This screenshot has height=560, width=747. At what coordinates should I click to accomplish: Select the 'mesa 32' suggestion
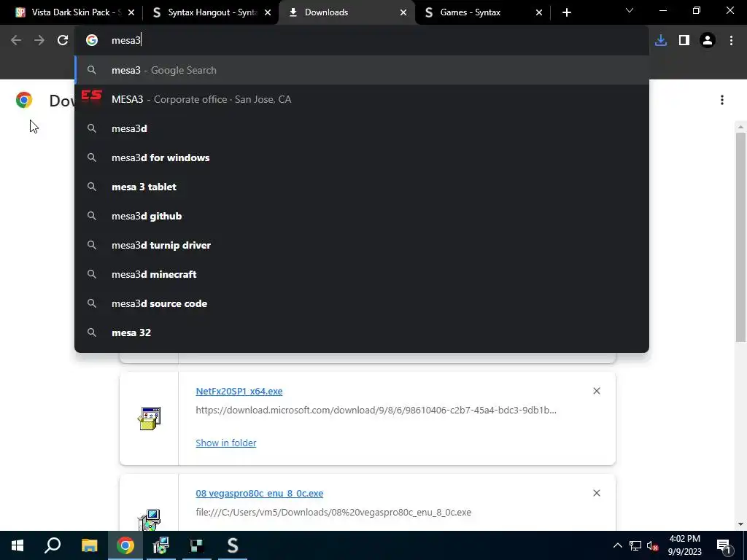[362, 332]
